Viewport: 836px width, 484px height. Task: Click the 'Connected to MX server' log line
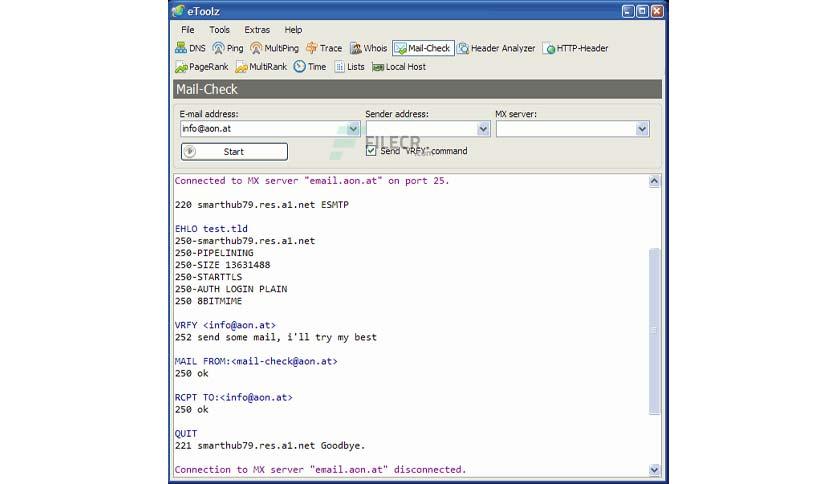[312, 181]
